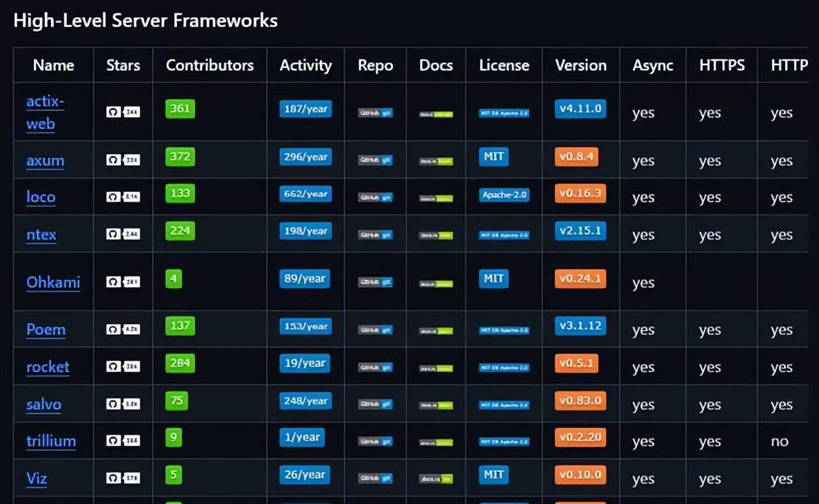Click the Repo badge in the trillium row
Image resolution: width=819 pixels, height=504 pixels.
point(376,441)
